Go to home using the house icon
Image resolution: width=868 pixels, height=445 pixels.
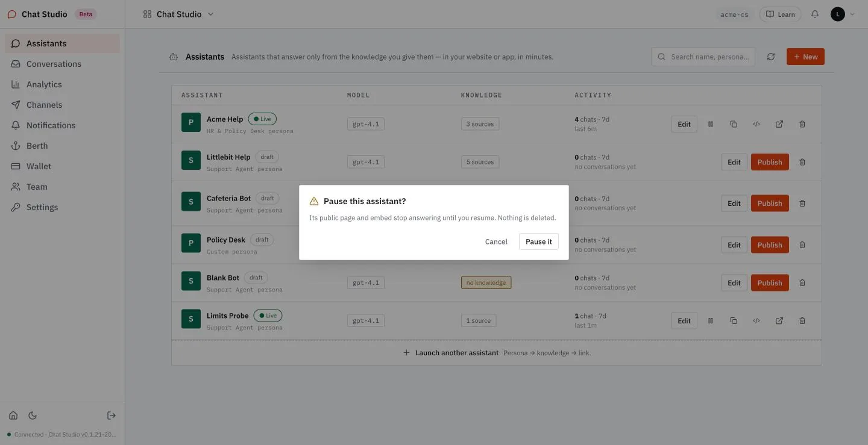coord(13,415)
